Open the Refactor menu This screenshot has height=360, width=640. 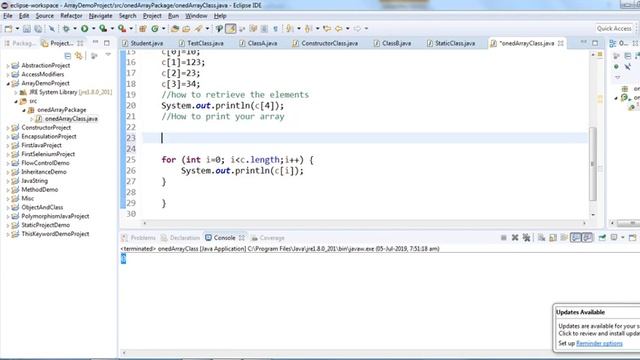[71, 16]
